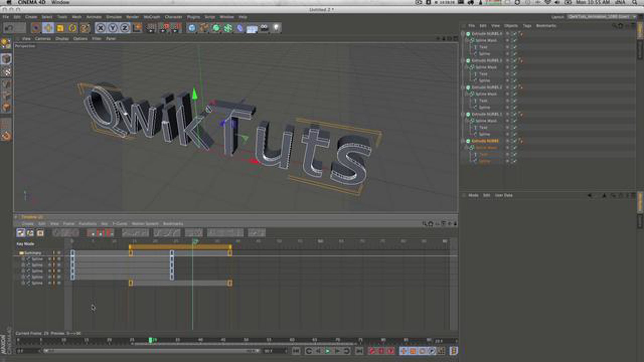644x362 pixels.
Task: Play the animation forward
Action: pos(328,351)
